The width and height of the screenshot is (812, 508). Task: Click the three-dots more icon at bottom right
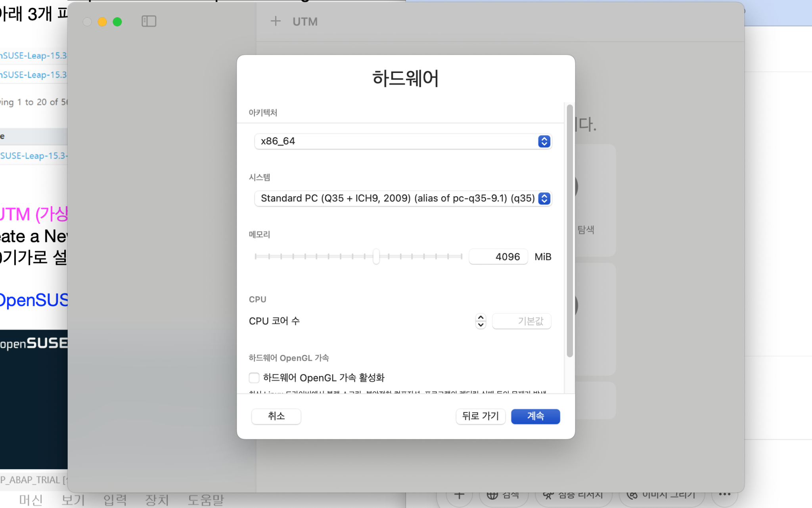coord(724,494)
